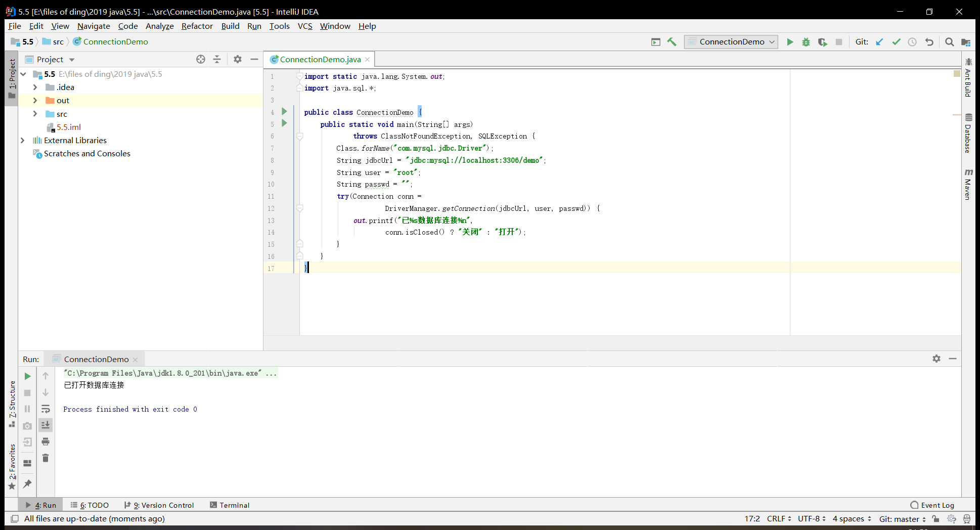
Task: Open Run panel settings gear
Action: pyautogui.click(x=937, y=359)
